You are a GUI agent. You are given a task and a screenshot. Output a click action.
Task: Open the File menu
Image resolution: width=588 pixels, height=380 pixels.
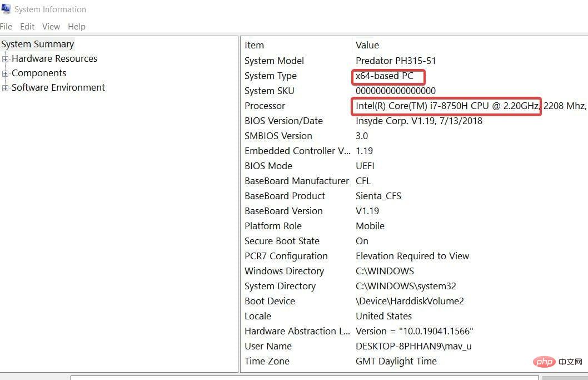tap(6, 26)
